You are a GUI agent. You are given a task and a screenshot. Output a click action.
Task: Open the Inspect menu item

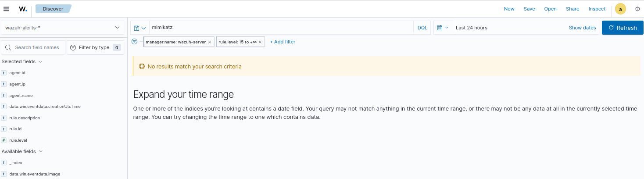597,9
